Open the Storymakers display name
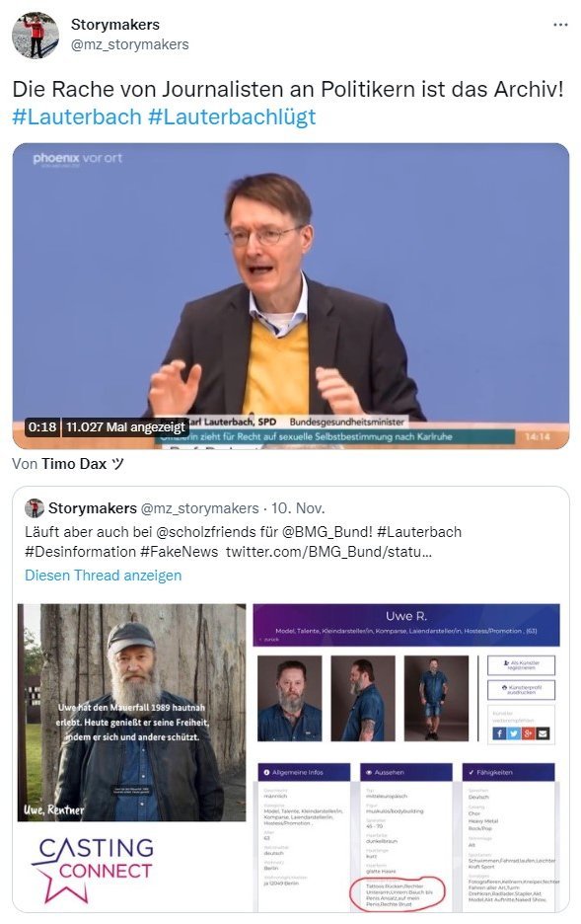This screenshot has width=581, height=924. (x=114, y=25)
